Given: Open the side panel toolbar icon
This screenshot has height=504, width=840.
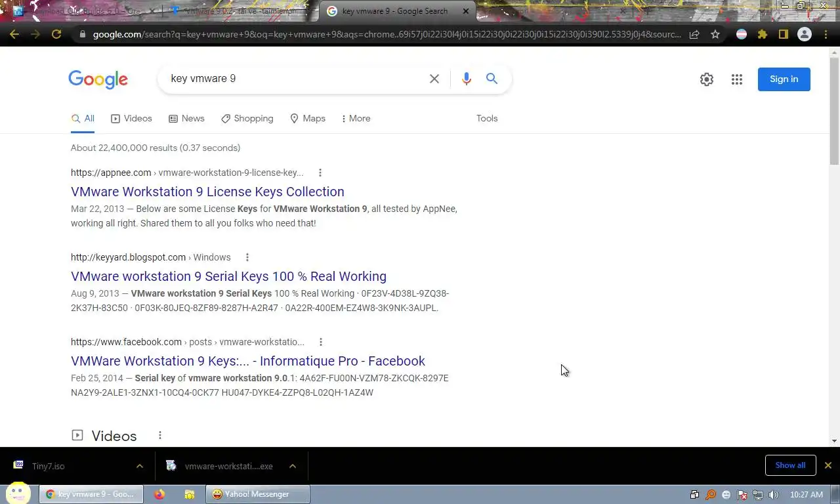Looking at the screenshot, I should [x=783, y=34].
